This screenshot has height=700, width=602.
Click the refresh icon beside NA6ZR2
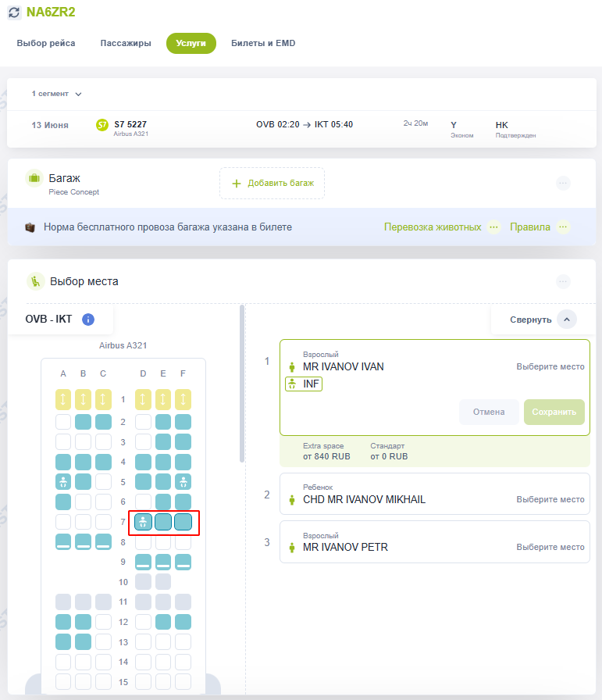(x=14, y=12)
